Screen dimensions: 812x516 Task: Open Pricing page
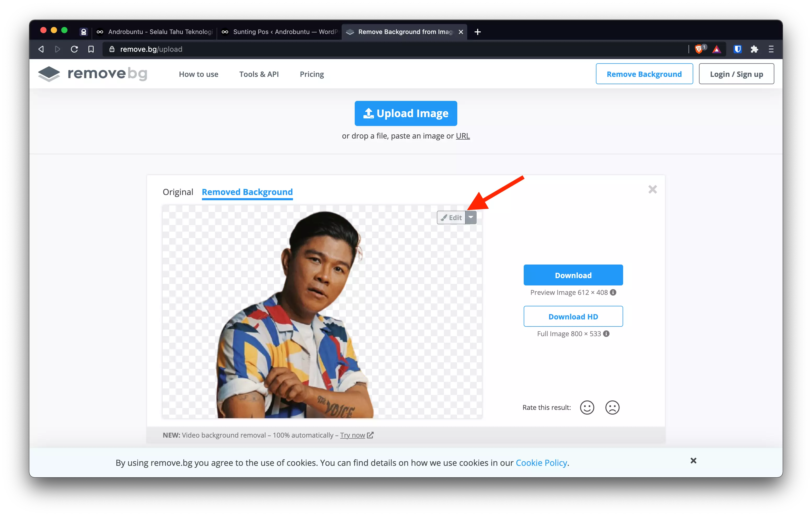pyautogui.click(x=312, y=74)
